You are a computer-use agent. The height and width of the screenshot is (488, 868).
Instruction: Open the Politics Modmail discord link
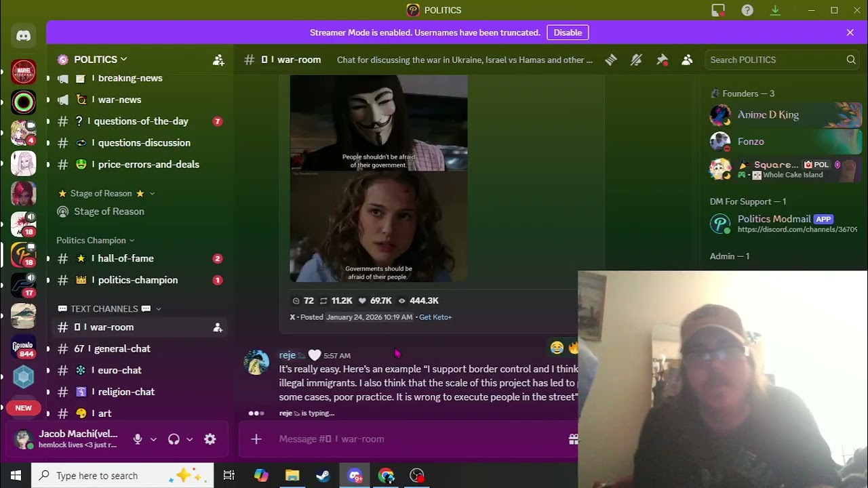pos(797,230)
